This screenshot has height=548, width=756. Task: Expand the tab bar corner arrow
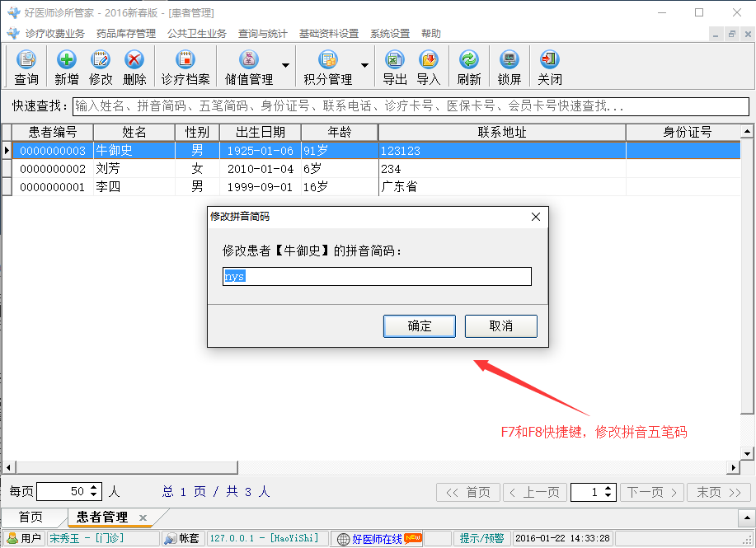[747, 518]
